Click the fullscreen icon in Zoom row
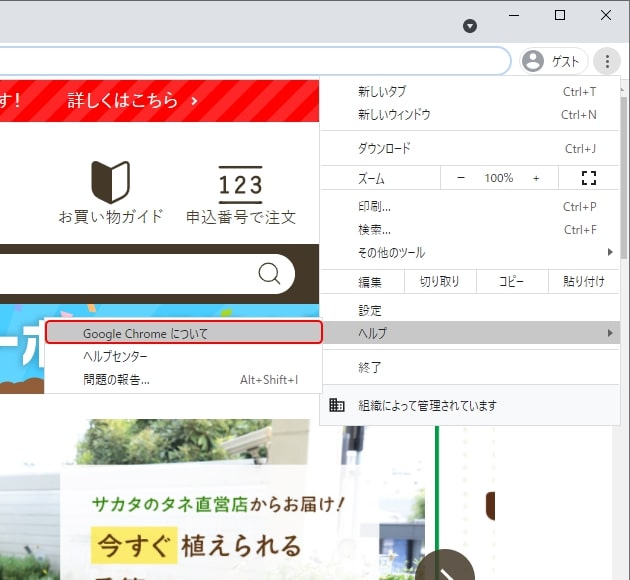 588,178
